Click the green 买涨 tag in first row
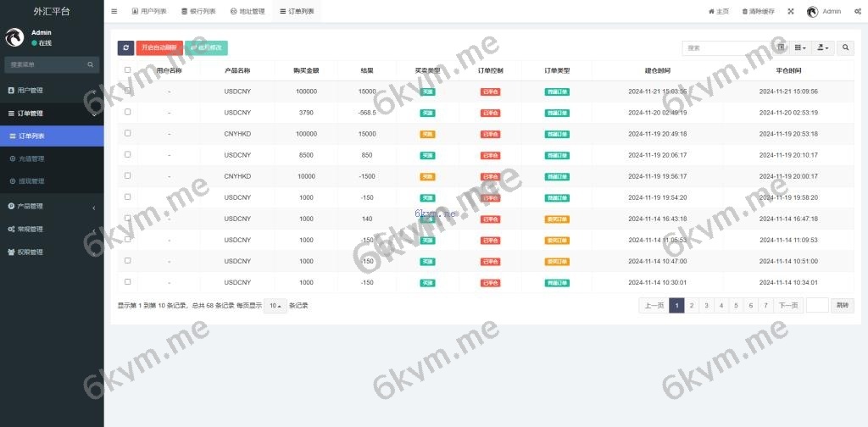 coord(428,91)
